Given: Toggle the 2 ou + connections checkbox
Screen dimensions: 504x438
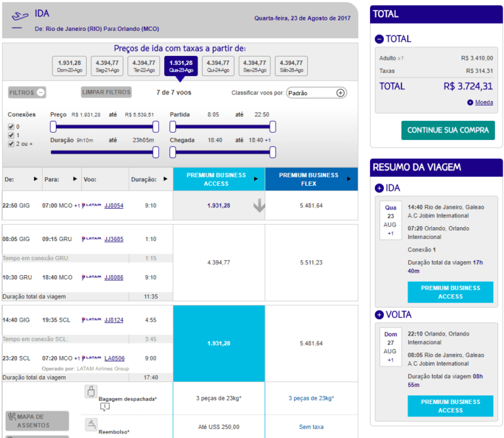Looking at the screenshot, I should (11, 144).
